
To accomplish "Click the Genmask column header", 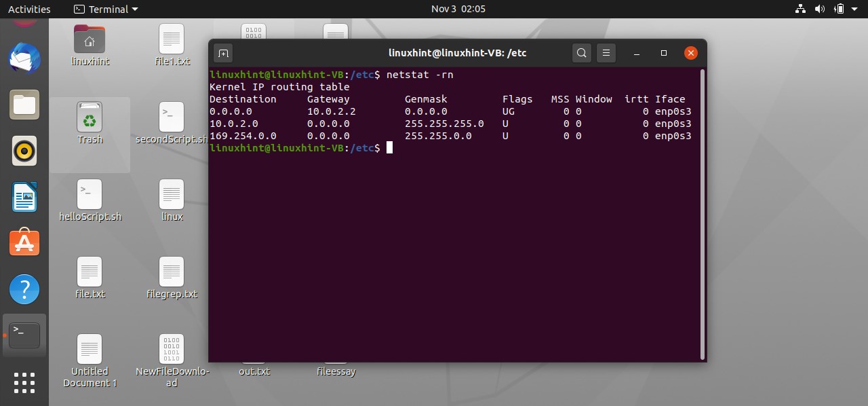I will coord(426,98).
